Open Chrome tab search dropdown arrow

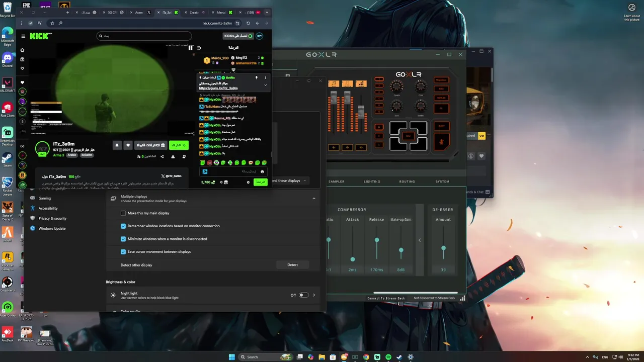(x=267, y=12)
